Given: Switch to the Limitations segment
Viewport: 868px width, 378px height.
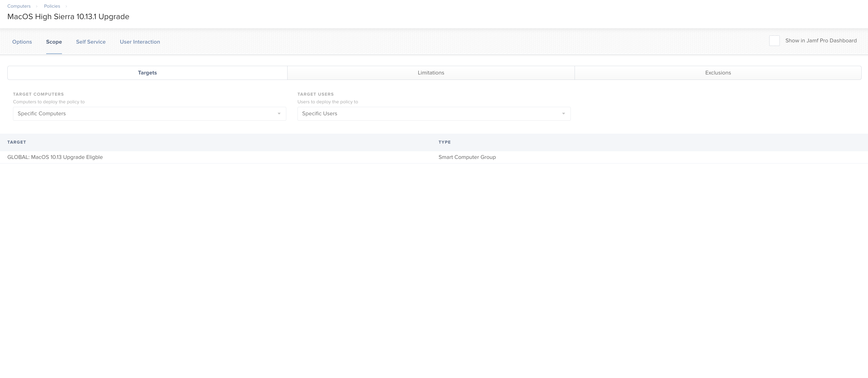Looking at the screenshot, I should pyautogui.click(x=431, y=73).
